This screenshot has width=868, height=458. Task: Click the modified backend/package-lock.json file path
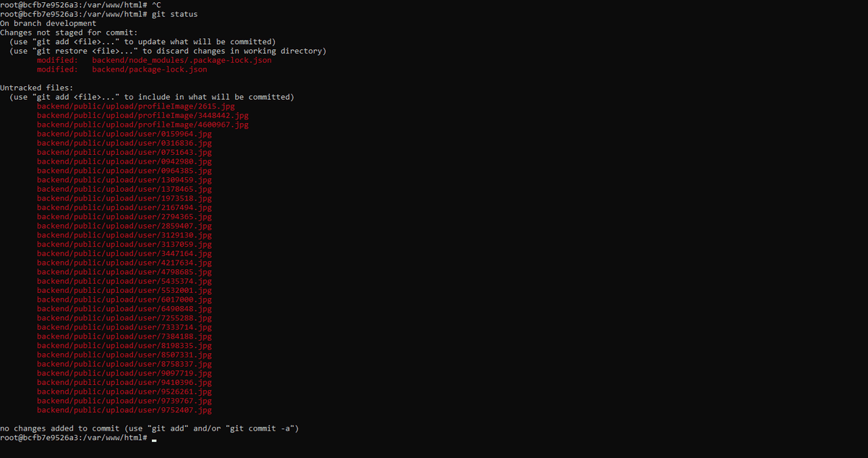click(x=149, y=69)
